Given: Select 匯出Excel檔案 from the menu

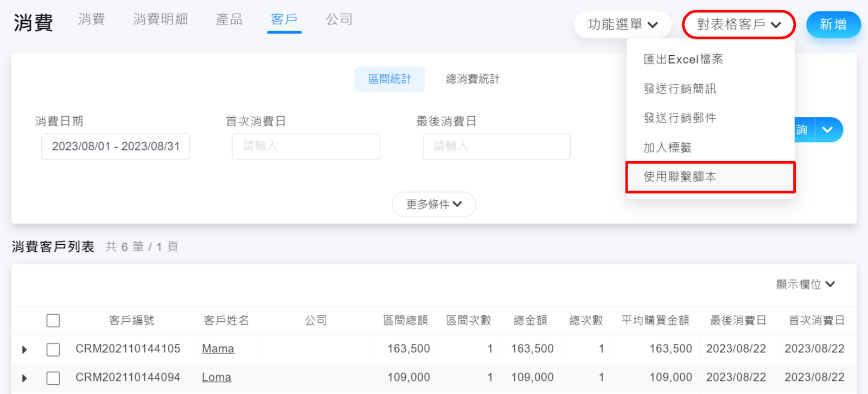Looking at the screenshot, I should coord(683,59).
